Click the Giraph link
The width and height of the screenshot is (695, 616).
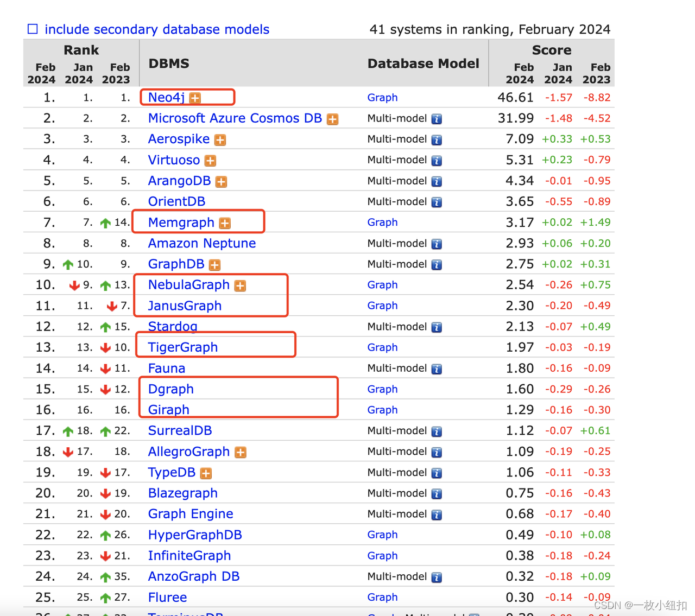[x=169, y=410]
